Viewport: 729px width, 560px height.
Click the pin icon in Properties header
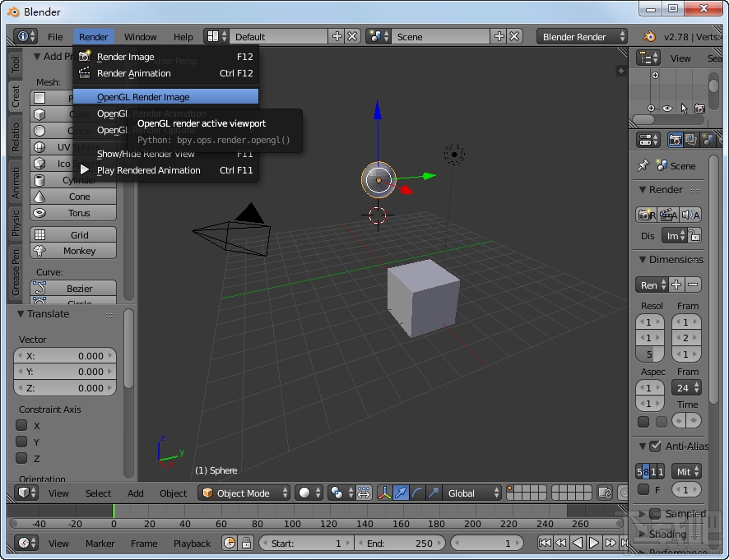pos(643,165)
